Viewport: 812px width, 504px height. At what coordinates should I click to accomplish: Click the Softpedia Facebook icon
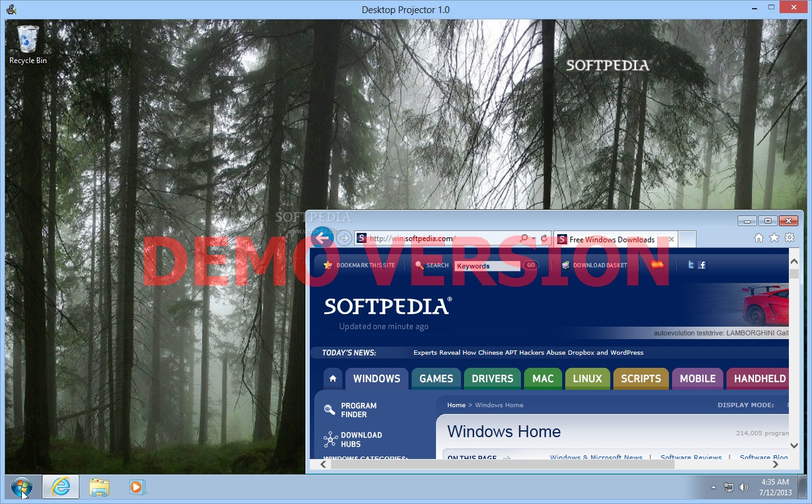click(x=702, y=265)
